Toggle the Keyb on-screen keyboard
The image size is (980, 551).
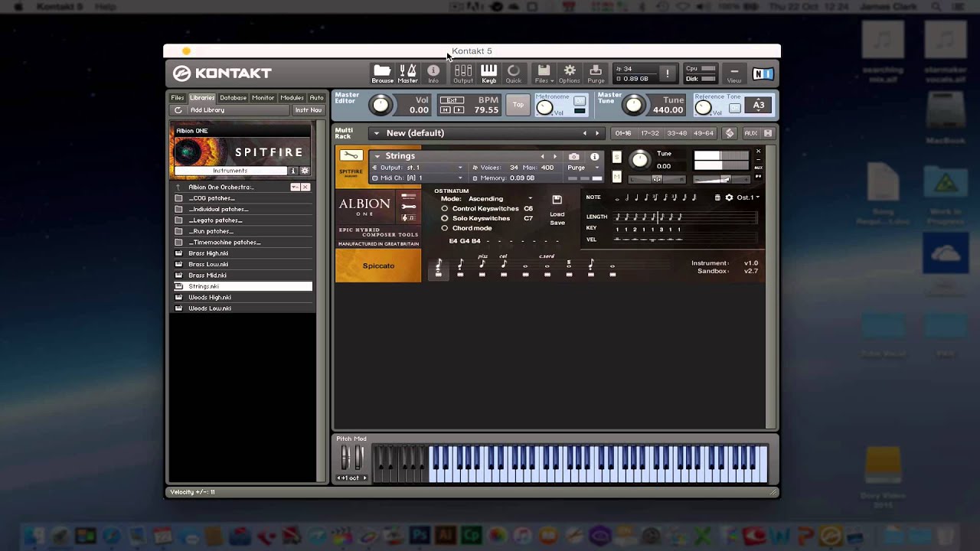tap(488, 73)
